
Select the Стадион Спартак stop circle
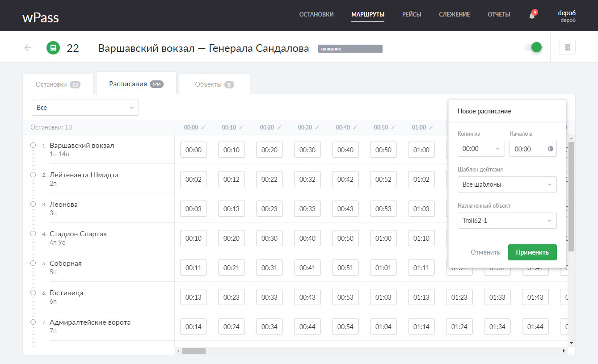(x=33, y=234)
